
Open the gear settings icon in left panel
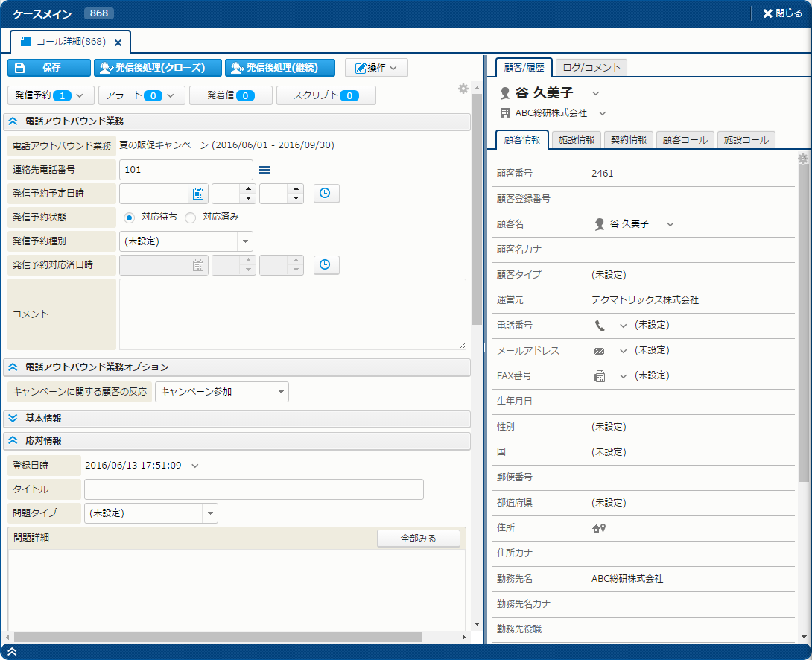[x=463, y=89]
